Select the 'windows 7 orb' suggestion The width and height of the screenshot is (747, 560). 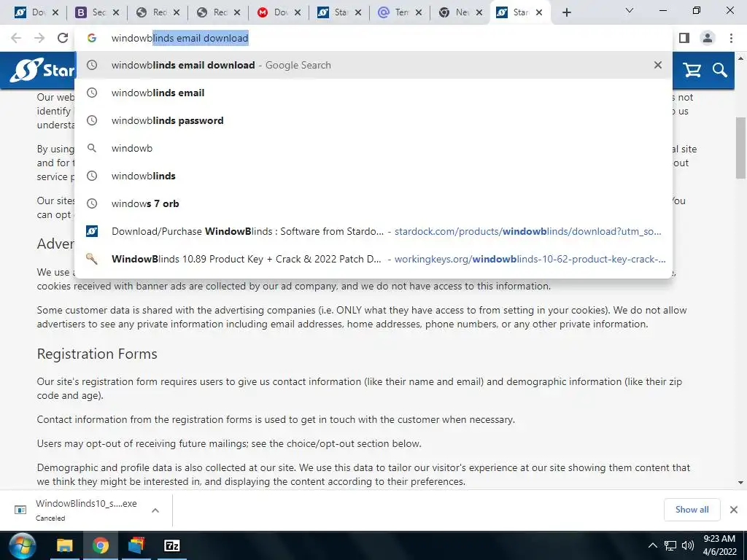click(373, 203)
